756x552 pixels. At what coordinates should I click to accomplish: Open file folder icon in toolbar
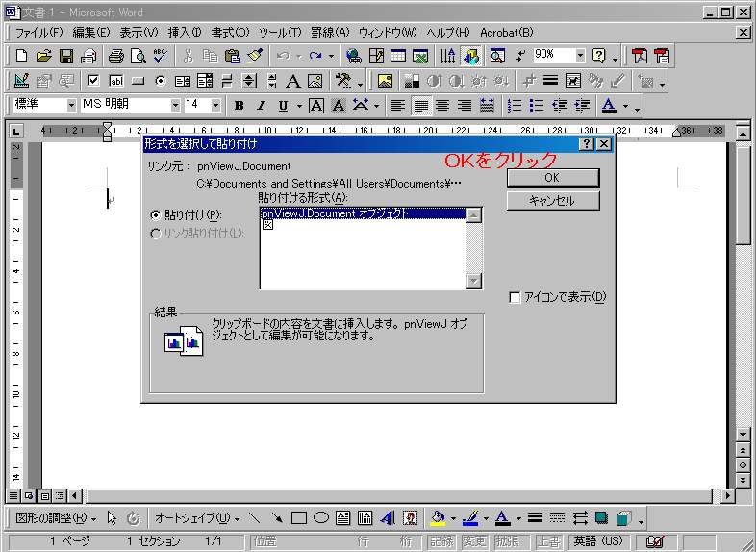coord(43,56)
